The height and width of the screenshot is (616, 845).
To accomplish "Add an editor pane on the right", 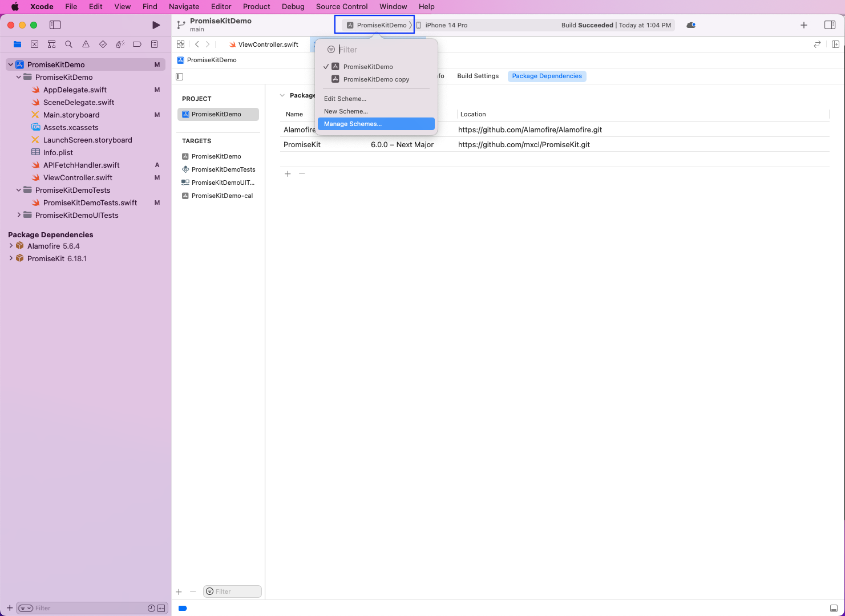I will 835,44.
